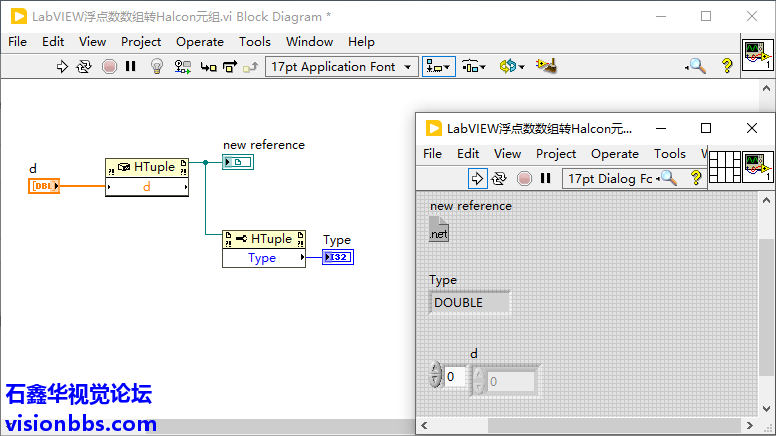776x436 pixels.
Task: Open the Tools menu in front panel window
Action: click(669, 154)
